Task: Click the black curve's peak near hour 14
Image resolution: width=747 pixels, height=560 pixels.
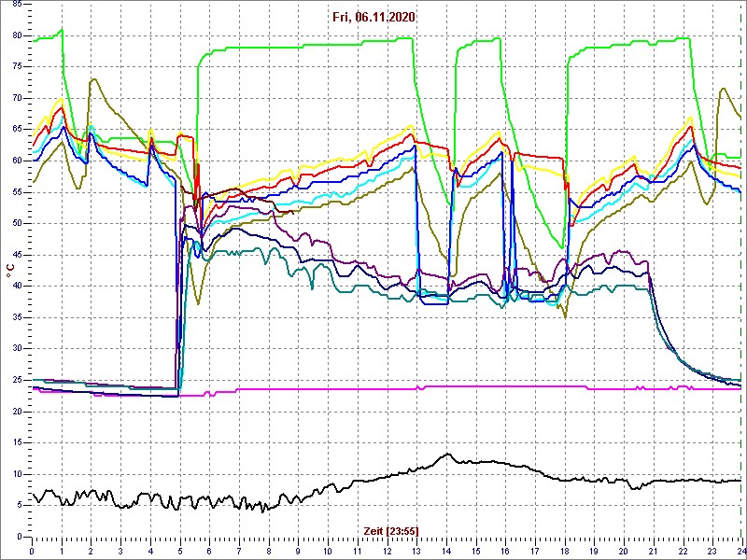Action: (x=447, y=455)
